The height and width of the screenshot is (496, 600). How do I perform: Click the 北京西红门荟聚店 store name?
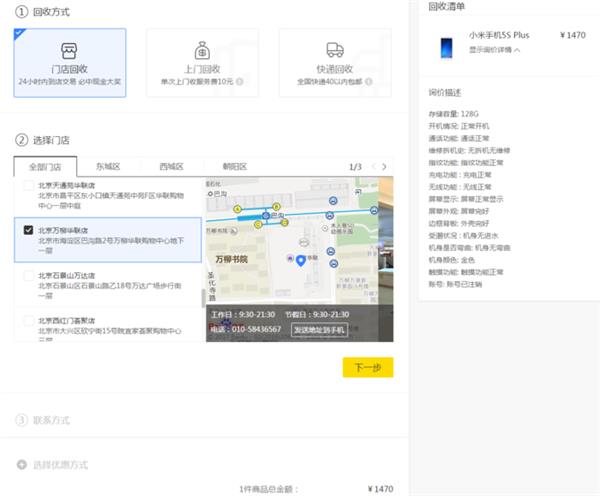click(x=67, y=321)
